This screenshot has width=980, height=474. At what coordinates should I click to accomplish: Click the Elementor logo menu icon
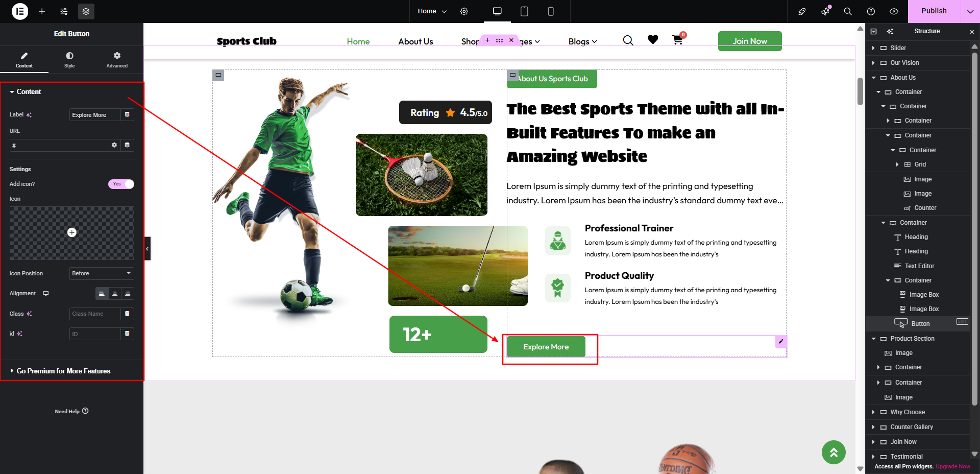[20, 11]
